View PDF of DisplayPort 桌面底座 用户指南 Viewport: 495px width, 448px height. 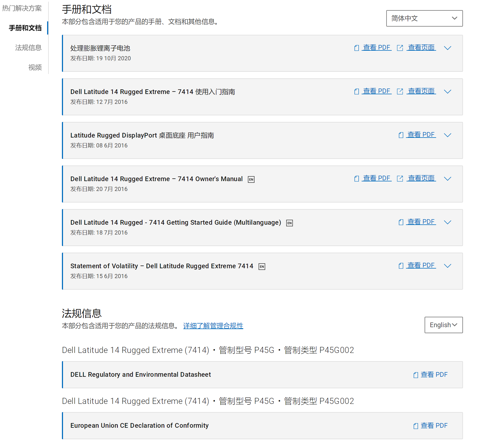click(421, 135)
